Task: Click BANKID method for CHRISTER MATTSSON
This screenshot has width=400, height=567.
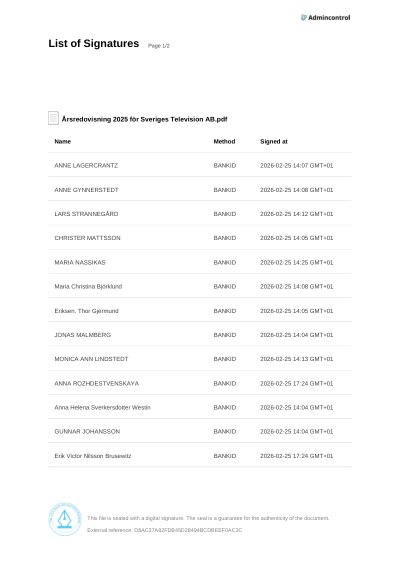Action: (x=225, y=238)
